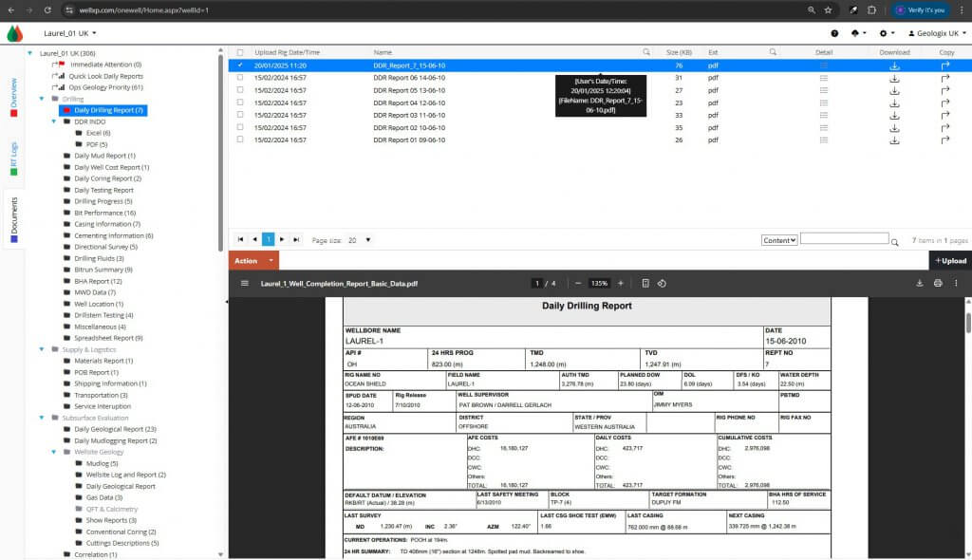The height and width of the screenshot is (560, 972).
Task: Toggle the select-all checkbox in header
Action: point(240,53)
